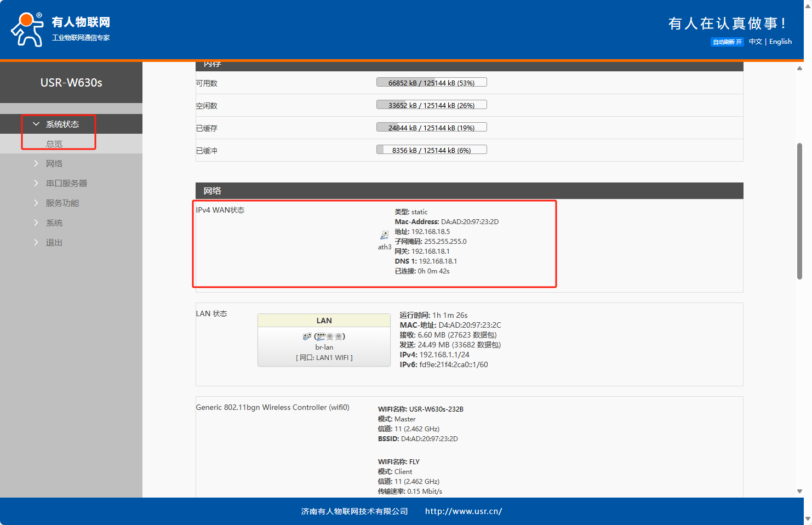Image resolution: width=812 pixels, height=525 pixels.
Task: Expand the 串口服务器 sidebar chevron
Action: pos(36,183)
